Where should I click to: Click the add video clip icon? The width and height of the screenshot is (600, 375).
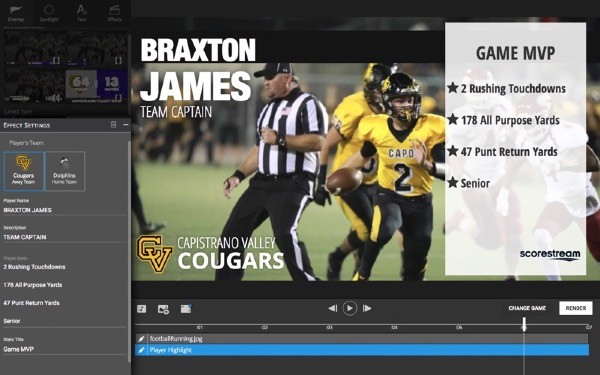(186, 309)
